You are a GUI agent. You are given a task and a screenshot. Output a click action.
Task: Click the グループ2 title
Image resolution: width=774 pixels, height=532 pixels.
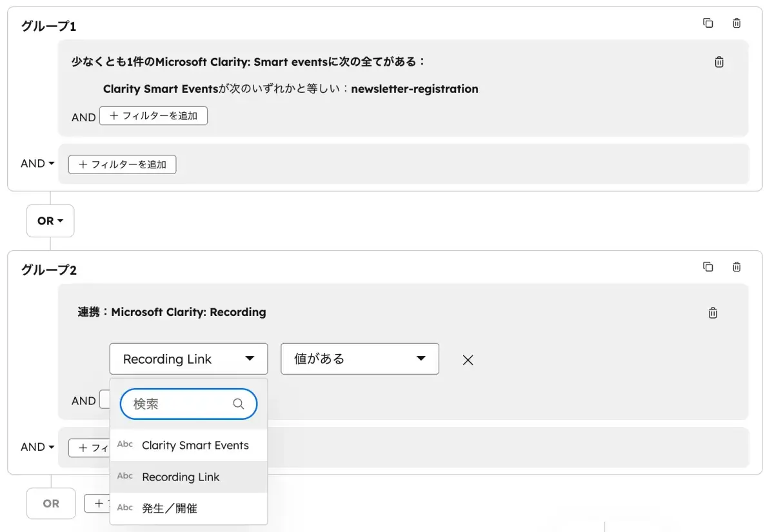49,270
